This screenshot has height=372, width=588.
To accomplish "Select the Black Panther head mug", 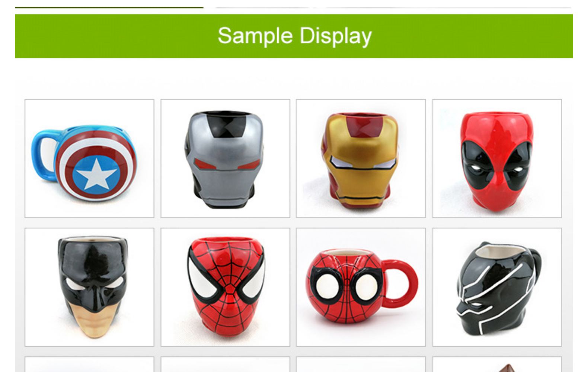I will (x=497, y=287).
